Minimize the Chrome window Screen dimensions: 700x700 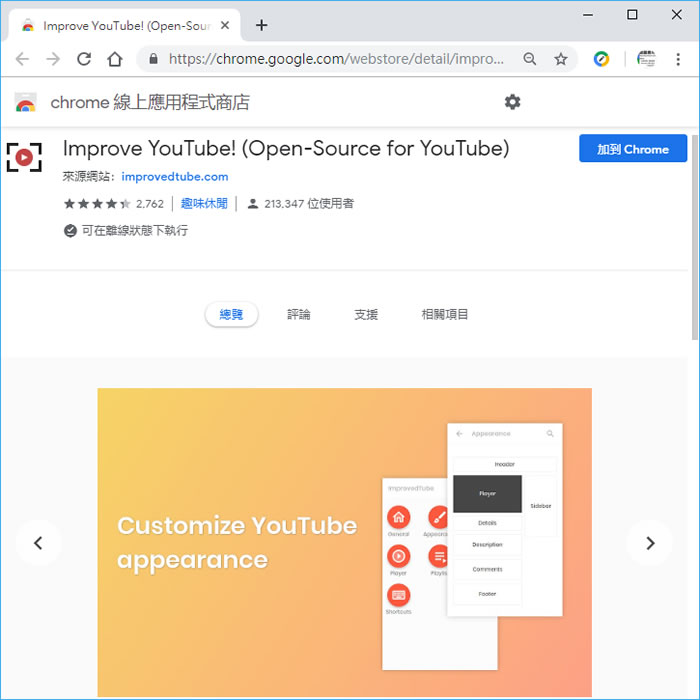click(x=588, y=15)
